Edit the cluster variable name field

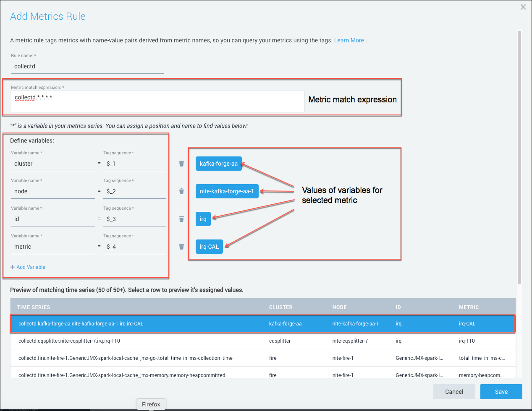click(x=52, y=164)
